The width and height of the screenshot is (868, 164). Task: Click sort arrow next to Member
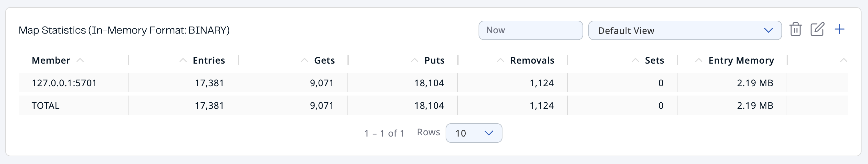point(80,60)
